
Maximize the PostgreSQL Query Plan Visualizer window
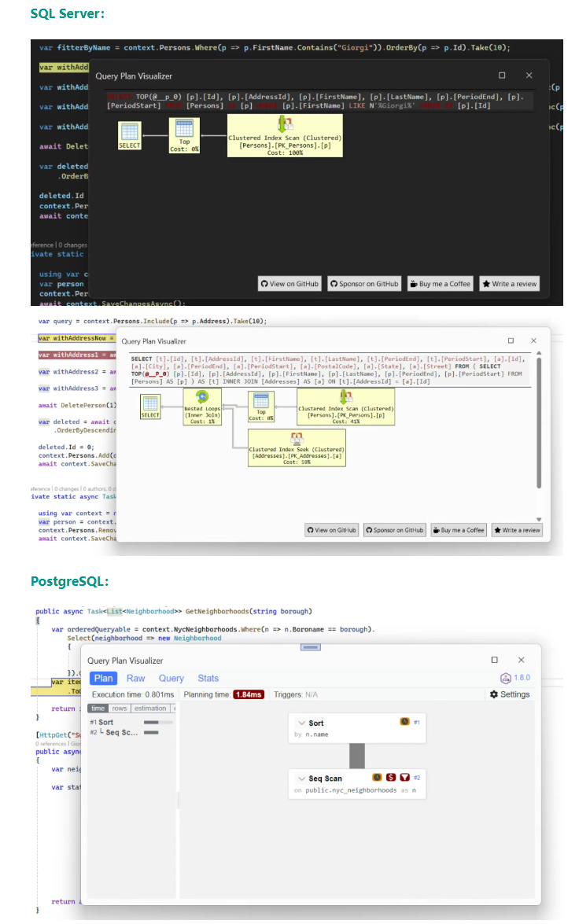pyautogui.click(x=494, y=660)
